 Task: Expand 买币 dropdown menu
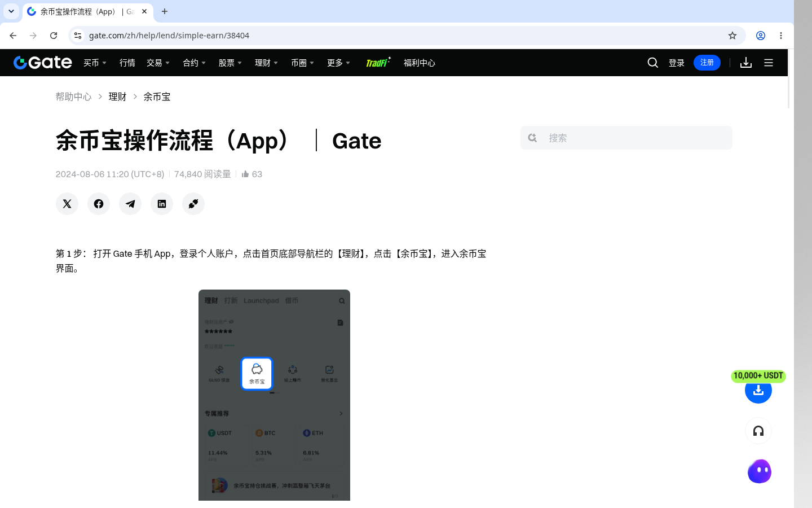pyautogui.click(x=95, y=63)
